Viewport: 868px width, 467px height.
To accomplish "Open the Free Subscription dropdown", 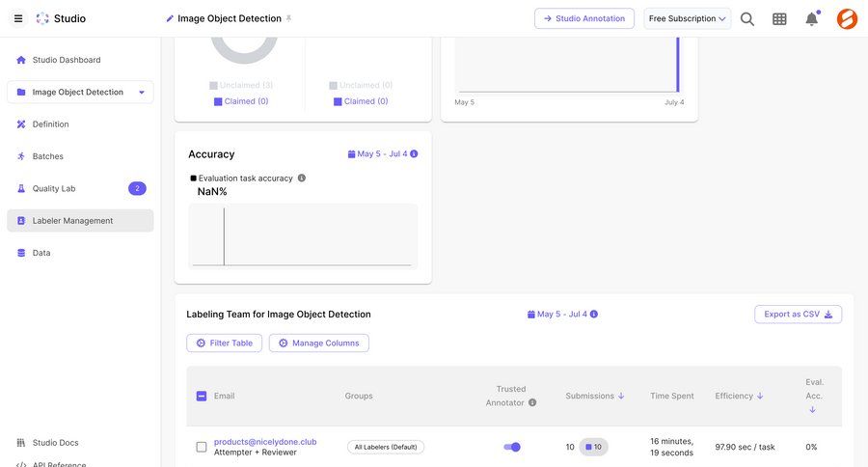I will (687, 18).
